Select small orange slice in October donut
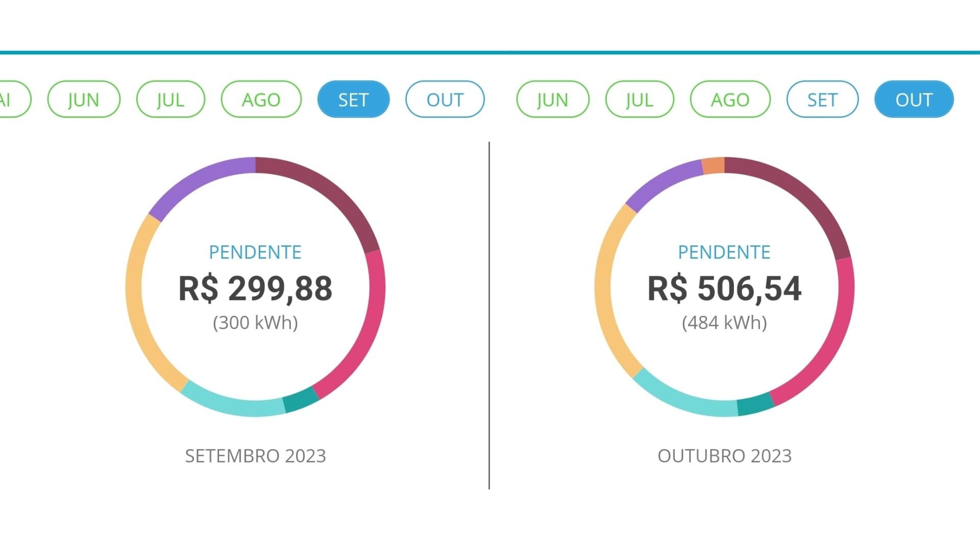The height and width of the screenshot is (551, 980). click(x=714, y=166)
